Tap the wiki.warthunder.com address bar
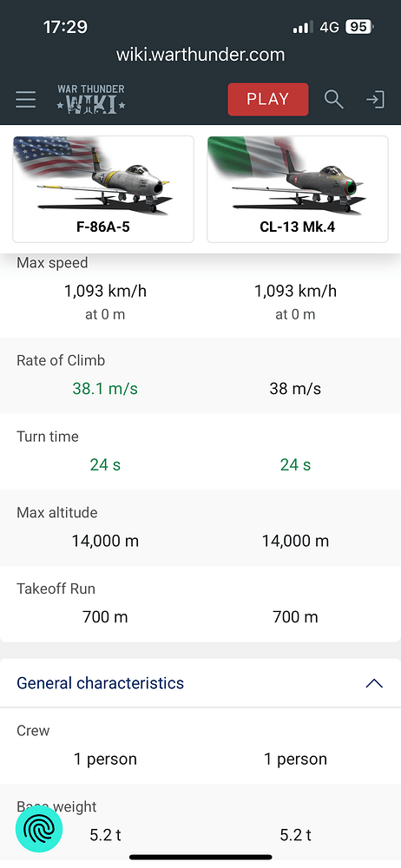The width and height of the screenshot is (401, 868). [x=200, y=54]
